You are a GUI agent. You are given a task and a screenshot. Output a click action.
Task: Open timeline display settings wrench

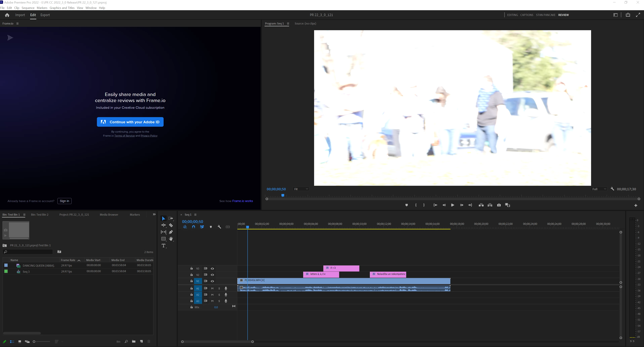point(219,227)
